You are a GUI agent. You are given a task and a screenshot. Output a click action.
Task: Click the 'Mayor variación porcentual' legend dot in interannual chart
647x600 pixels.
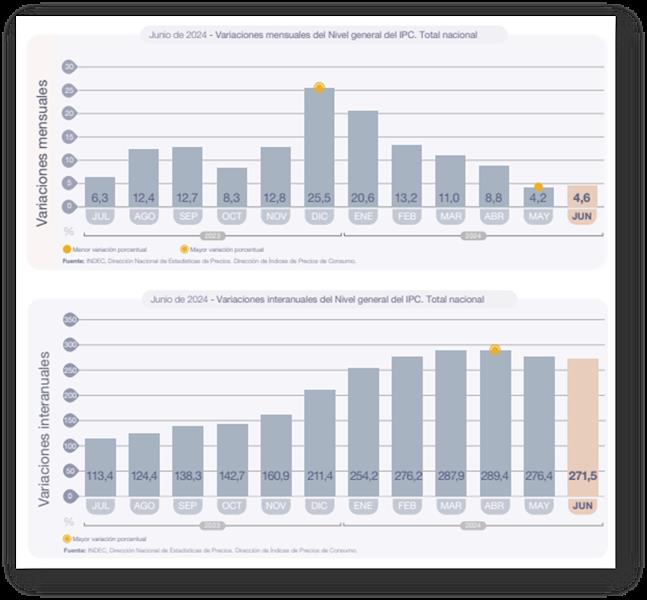[66, 539]
